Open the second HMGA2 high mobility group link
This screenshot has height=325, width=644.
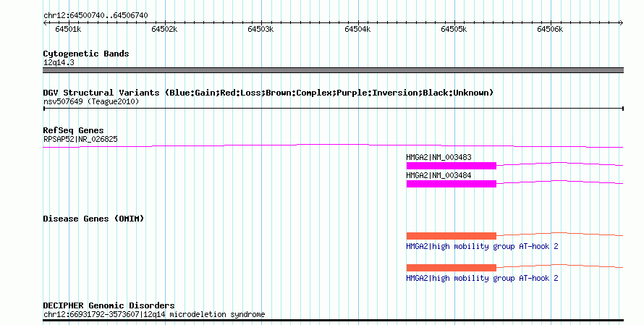point(482,279)
